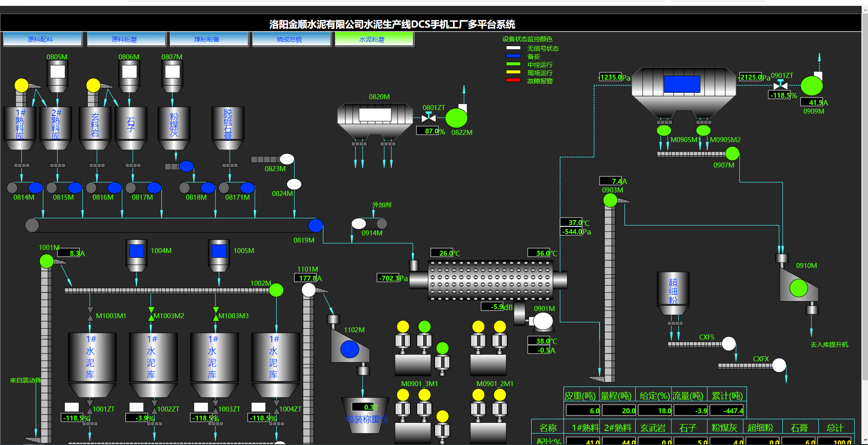Go to the 原料粉磨 page button
The height and width of the screenshot is (445, 868).
click(126, 39)
